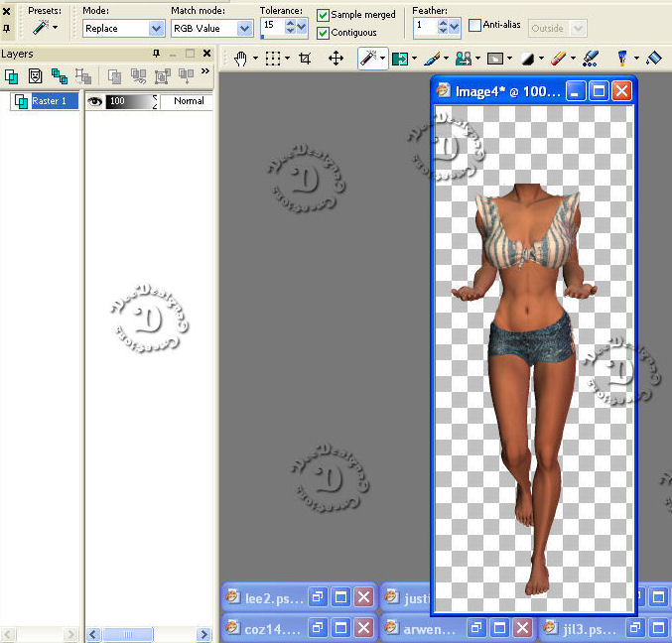Image resolution: width=672 pixels, height=643 pixels.
Task: Adjust Raster 1 opacity slider at 100
Action: tap(129, 101)
